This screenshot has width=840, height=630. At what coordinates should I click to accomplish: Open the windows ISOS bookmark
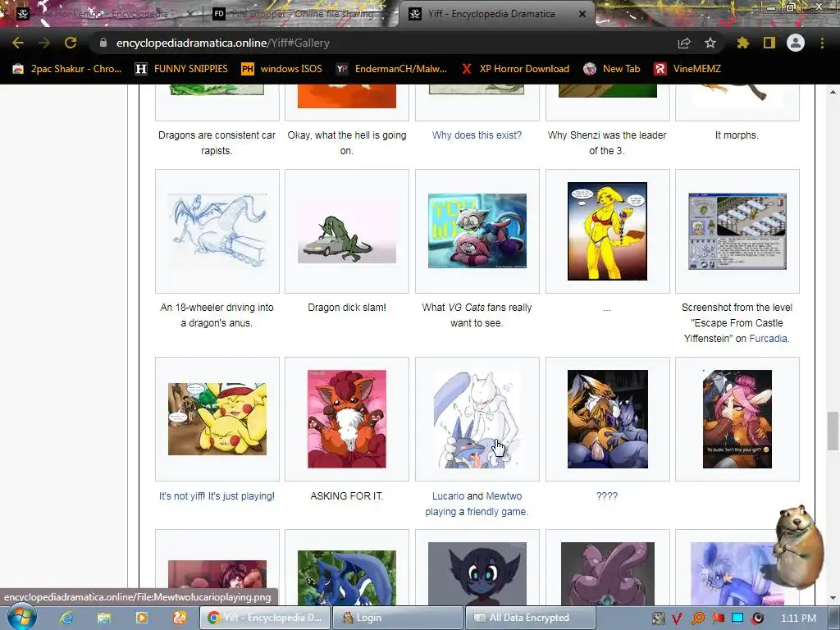tap(281, 69)
